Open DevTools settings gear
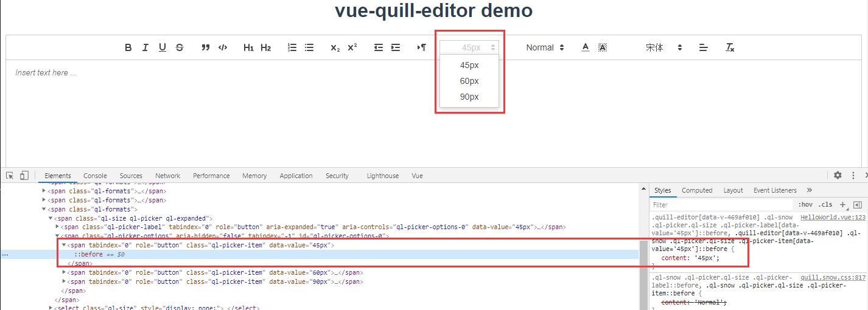This screenshot has width=868, height=310. pyautogui.click(x=838, y=175)
